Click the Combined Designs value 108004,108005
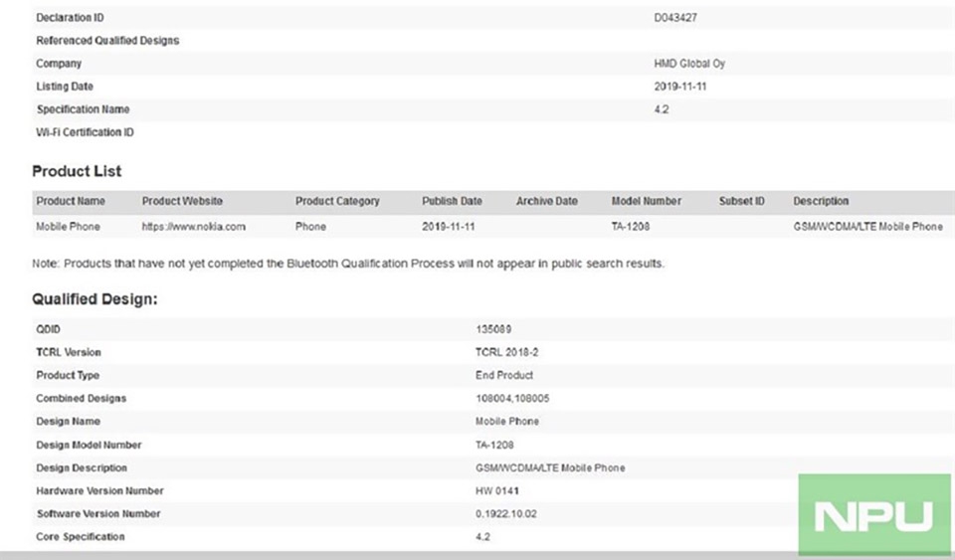This screenshot has height=560, width=955. [x=512, y=398]
